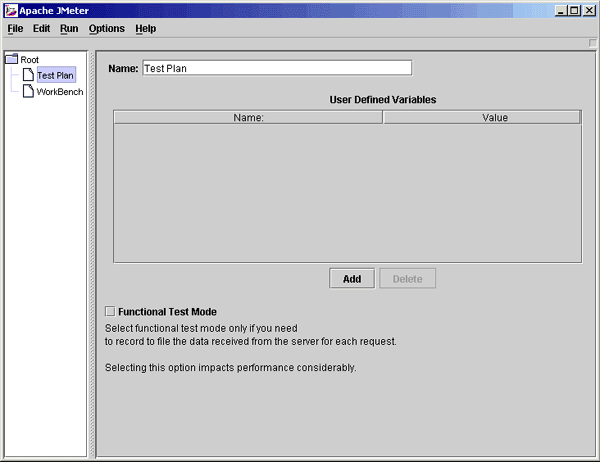Click the "Value" column header
The image size is (600, 462).
481,118
